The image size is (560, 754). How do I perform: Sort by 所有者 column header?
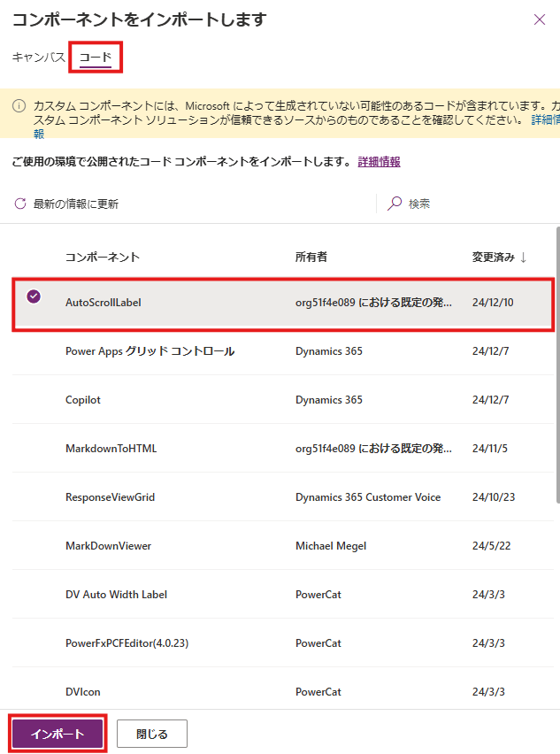point(311,258)
